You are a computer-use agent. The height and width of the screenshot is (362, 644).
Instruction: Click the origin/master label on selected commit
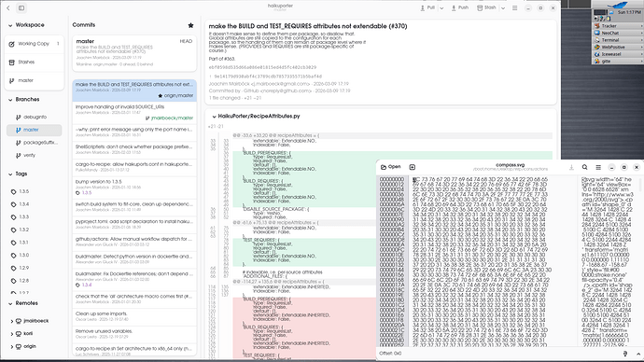(175, 95)
